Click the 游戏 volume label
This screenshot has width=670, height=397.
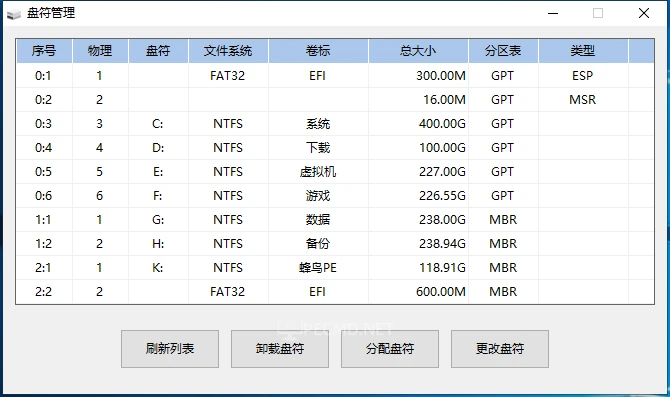tap(318, 196)
